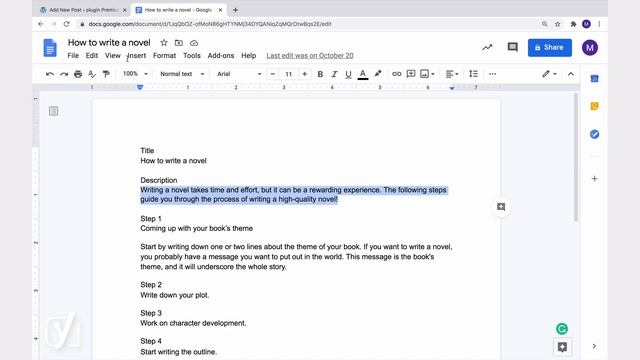Open the View menu

[x=113, y=56]
